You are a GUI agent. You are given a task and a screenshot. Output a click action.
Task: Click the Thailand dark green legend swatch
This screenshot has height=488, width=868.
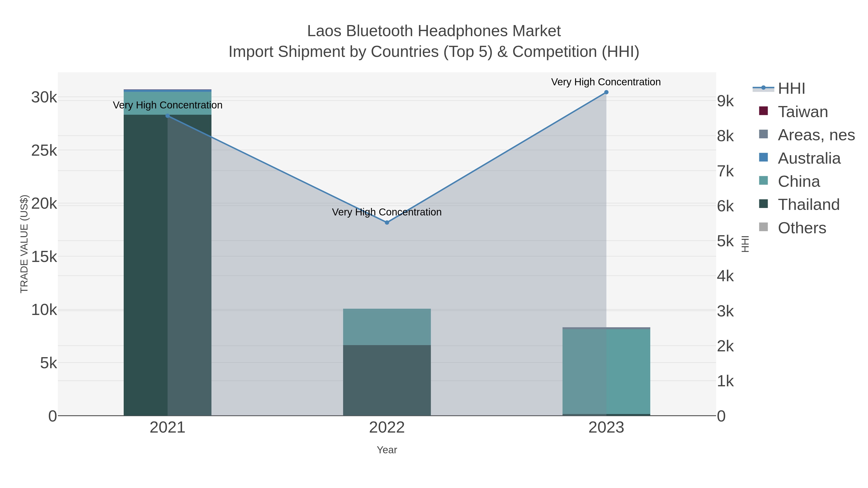tap(763, 204)
